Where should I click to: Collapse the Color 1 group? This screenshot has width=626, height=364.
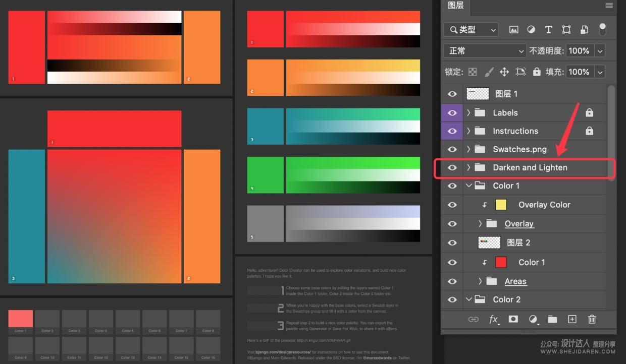click(468, 186)
